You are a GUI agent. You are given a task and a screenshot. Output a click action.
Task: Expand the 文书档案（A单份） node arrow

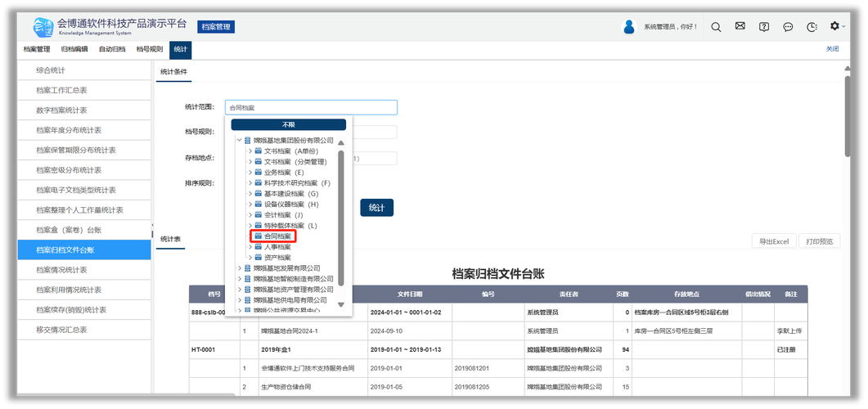(250, 151)
